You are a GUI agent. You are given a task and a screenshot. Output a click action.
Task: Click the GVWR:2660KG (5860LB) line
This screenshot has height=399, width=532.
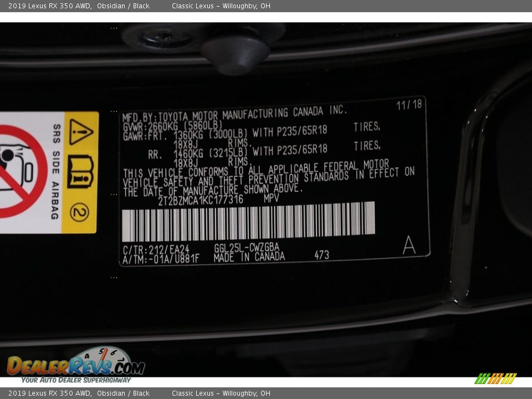click(172, 126)
